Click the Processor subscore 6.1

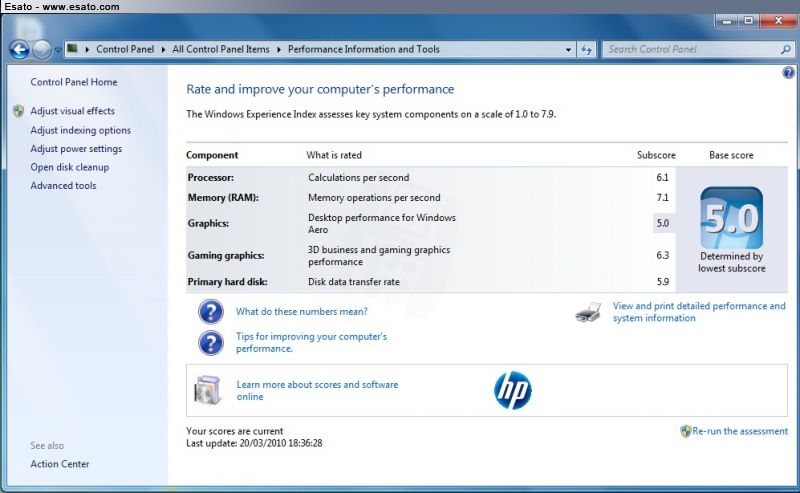(x=662, y=178)
